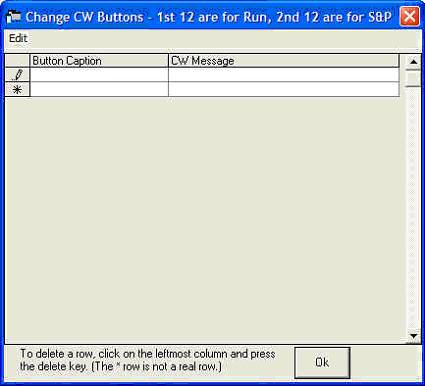425x386 pixels.
Task: Click the scrollbar down arrow
Action: pyautogui.click(x=413, y=336)
